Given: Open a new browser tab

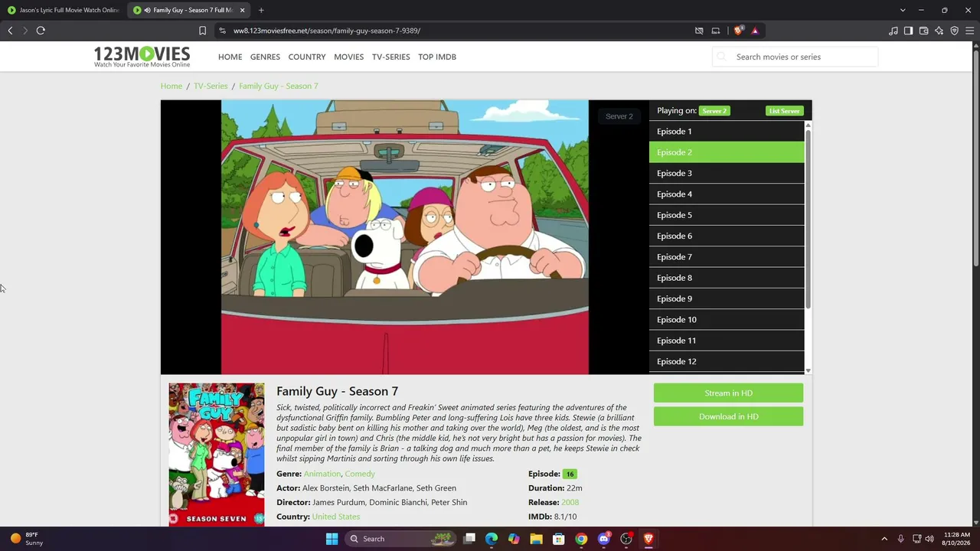Looking at the screenshot, I should [261, 10].
